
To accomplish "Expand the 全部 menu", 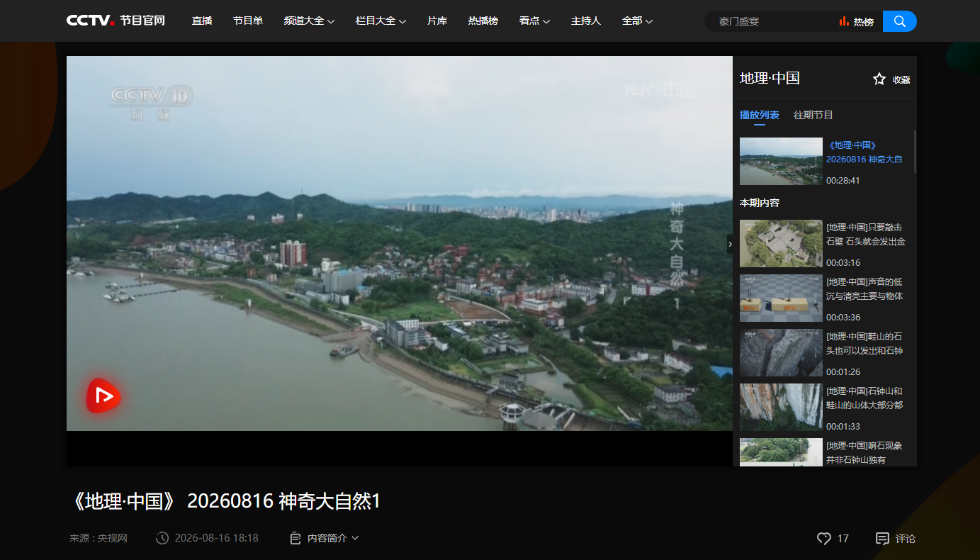I will (637, 21).
